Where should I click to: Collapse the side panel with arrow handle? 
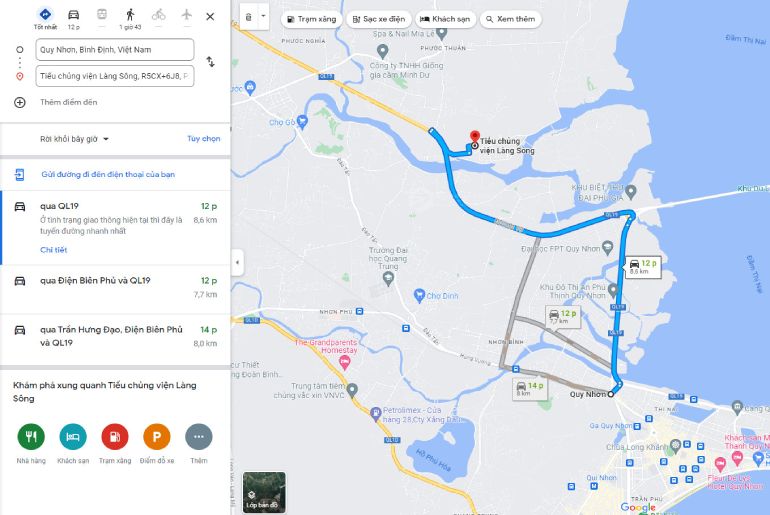[x=237, y=262]
